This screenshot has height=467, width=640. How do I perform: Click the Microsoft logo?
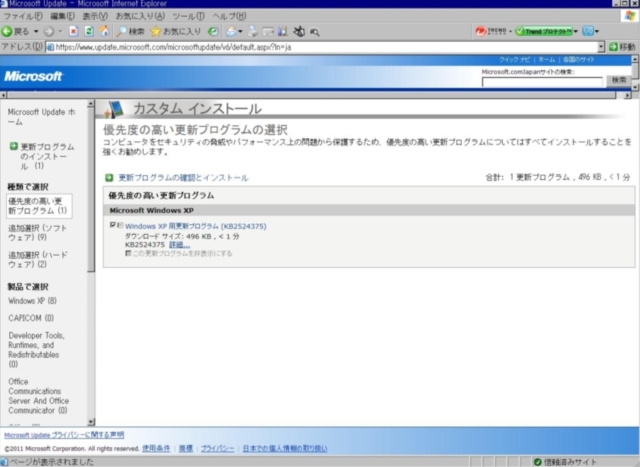click(33, 76)
